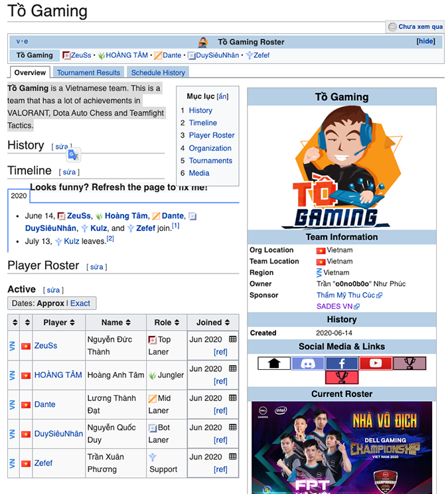Screen dimensions: 448x494
Task: Jump to Organization in contents
Action: [x=210, y=148]
